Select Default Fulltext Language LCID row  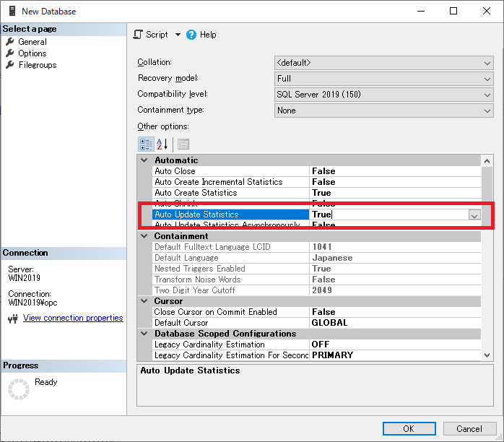[316, 247]
